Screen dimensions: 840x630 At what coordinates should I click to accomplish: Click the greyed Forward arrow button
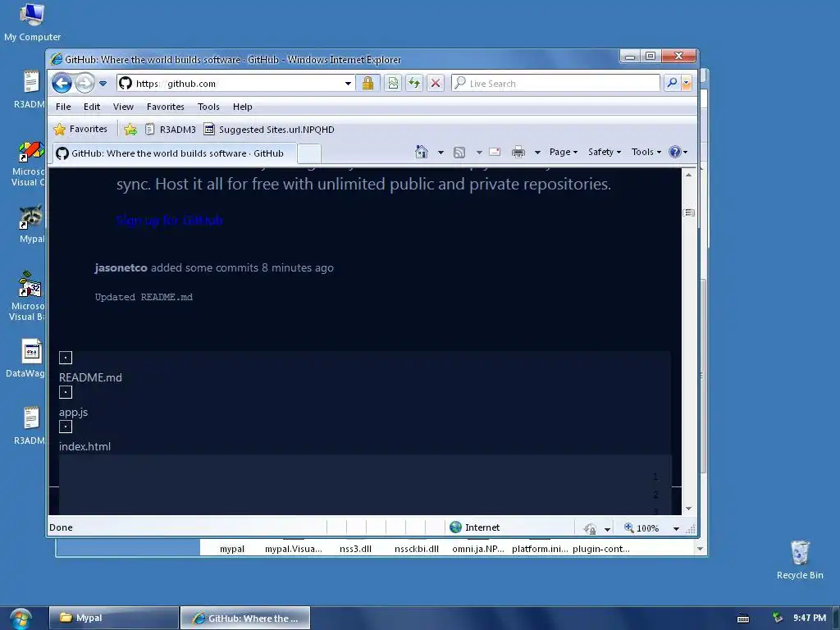coord(84,83)
